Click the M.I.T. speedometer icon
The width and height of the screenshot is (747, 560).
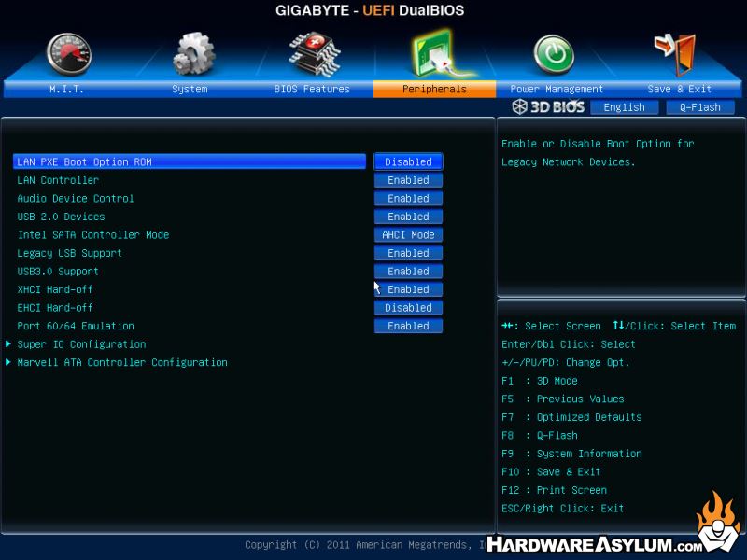(69, 54)
